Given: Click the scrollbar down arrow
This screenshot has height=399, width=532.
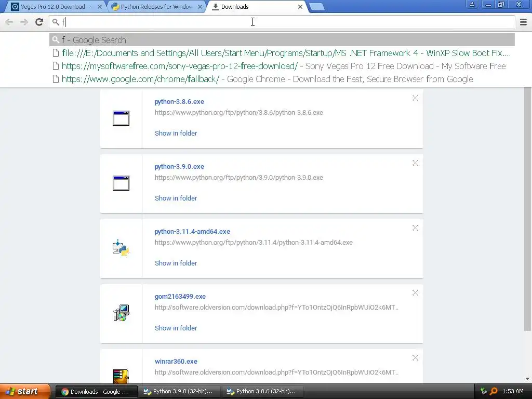Looking at the screenshot, I should click(527, 379).
